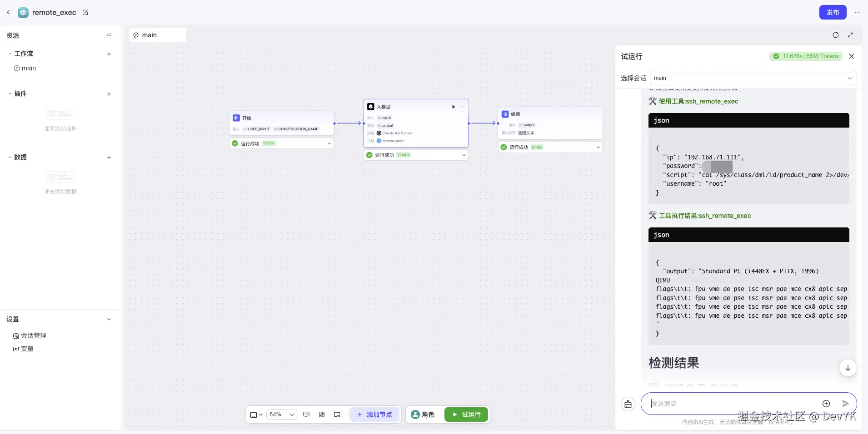Open the 选择会话 main dropdown

click(x=753, y=78)
